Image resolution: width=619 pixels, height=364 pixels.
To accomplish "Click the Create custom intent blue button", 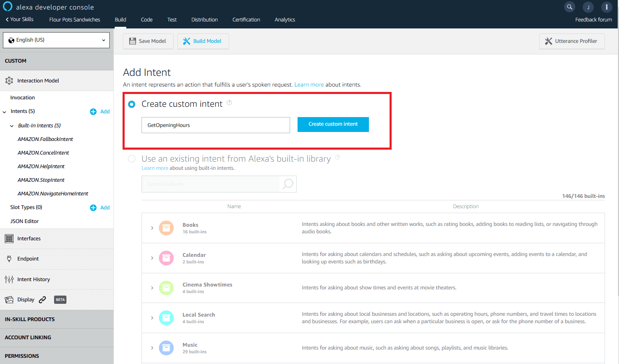I will pos(333,124).
